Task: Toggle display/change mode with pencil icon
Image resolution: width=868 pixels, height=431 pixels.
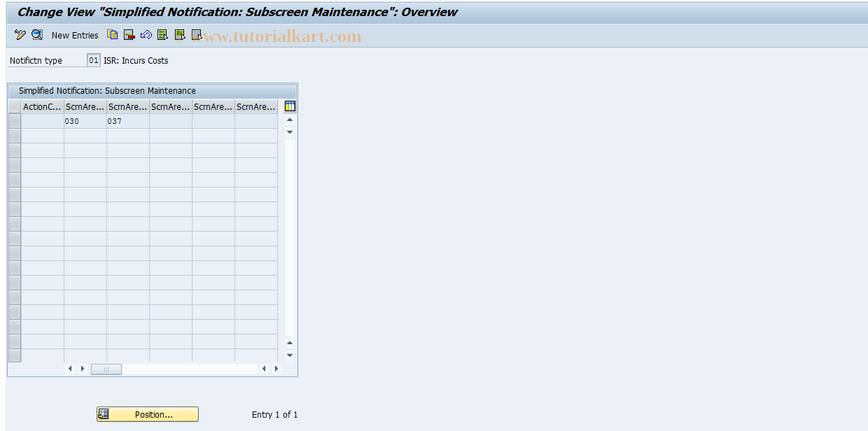Action: (20, 35)
